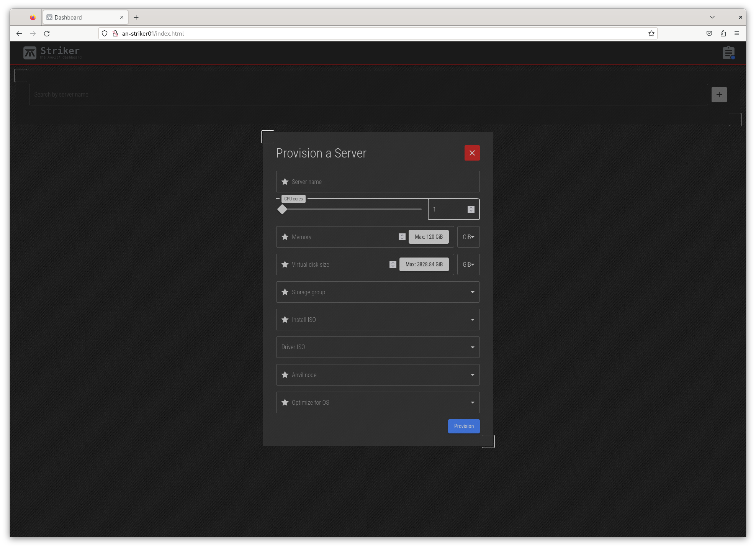Switch to the Dashboard browser tab
The height and width of the screenshot is (548, 756).
click(x=77, y=17)
